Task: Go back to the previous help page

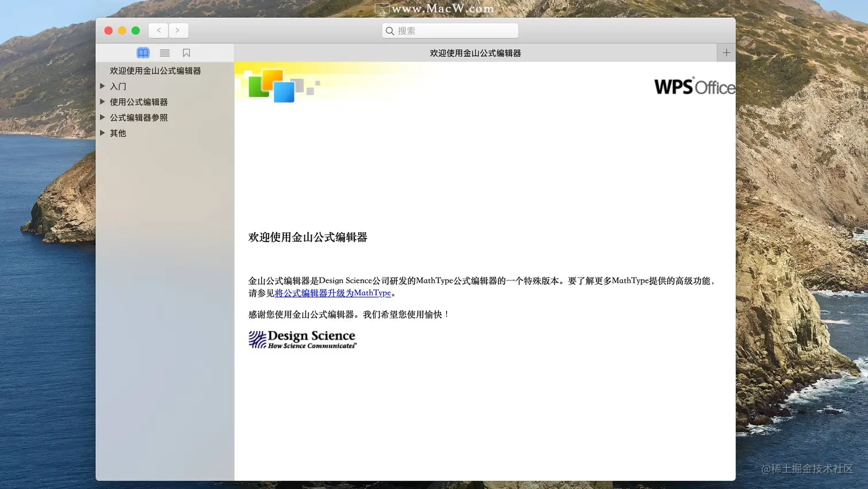Action: click(158, 30)
